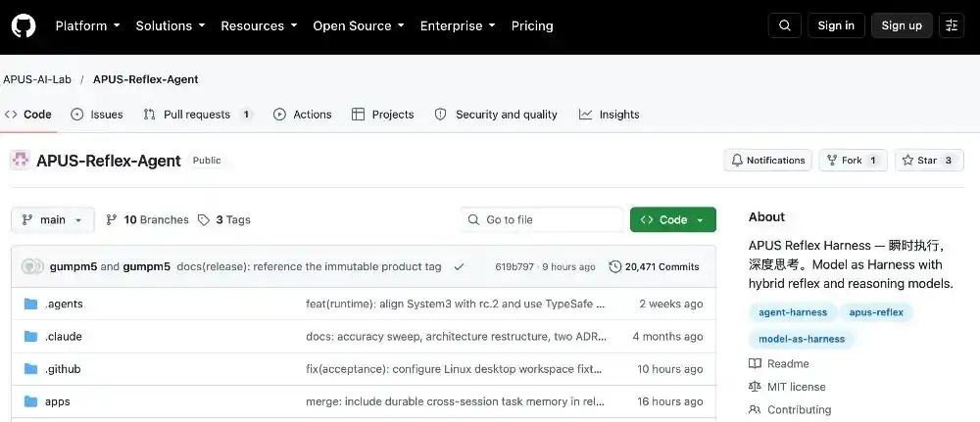This screenshot has width=980, height=422.
Task: Expand the Platform menu
Action: coord(87,26)
